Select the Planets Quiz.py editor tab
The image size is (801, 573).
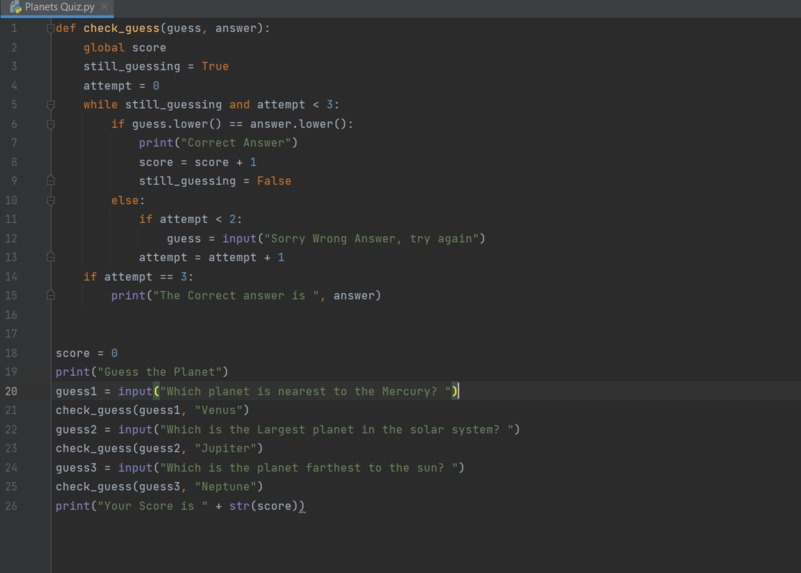click(x=57, y=8)
